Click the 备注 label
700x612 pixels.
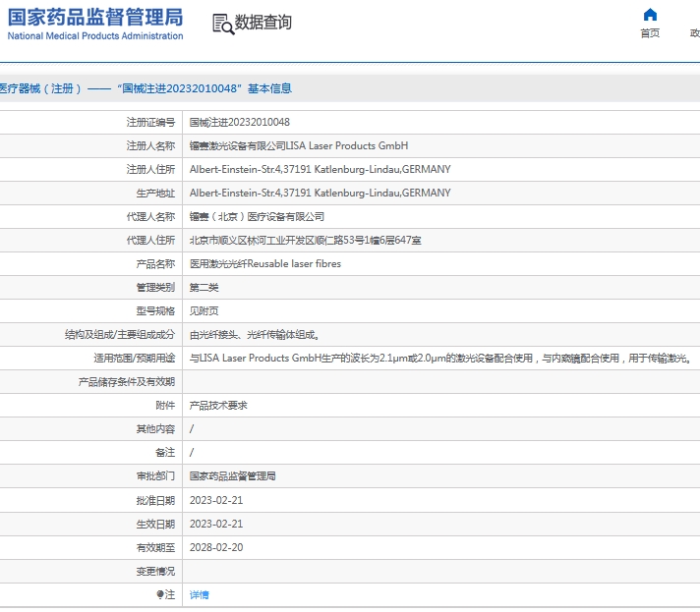165,453
